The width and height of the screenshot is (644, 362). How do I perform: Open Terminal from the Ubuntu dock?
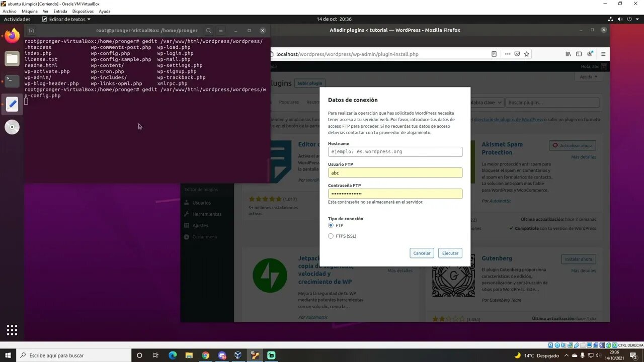click(12, 81)
